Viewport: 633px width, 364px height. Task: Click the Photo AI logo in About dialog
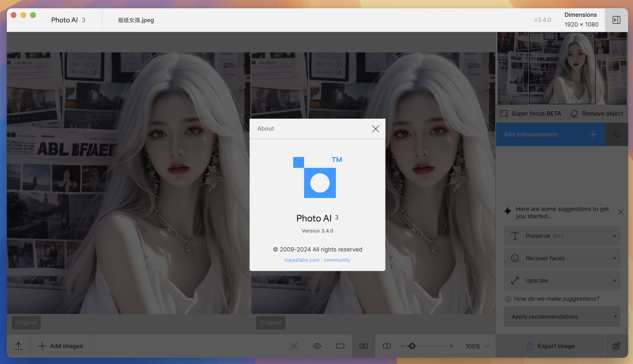click(317, 177)
